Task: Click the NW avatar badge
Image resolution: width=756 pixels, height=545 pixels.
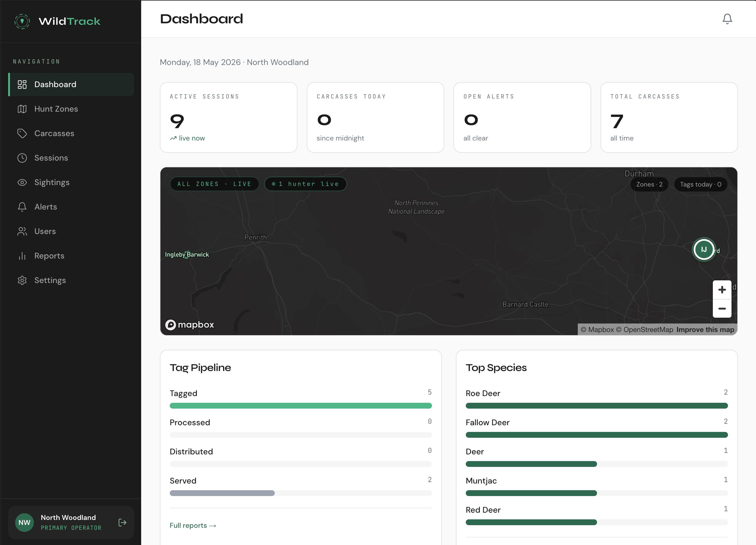Action: click(x=24, y=522)
